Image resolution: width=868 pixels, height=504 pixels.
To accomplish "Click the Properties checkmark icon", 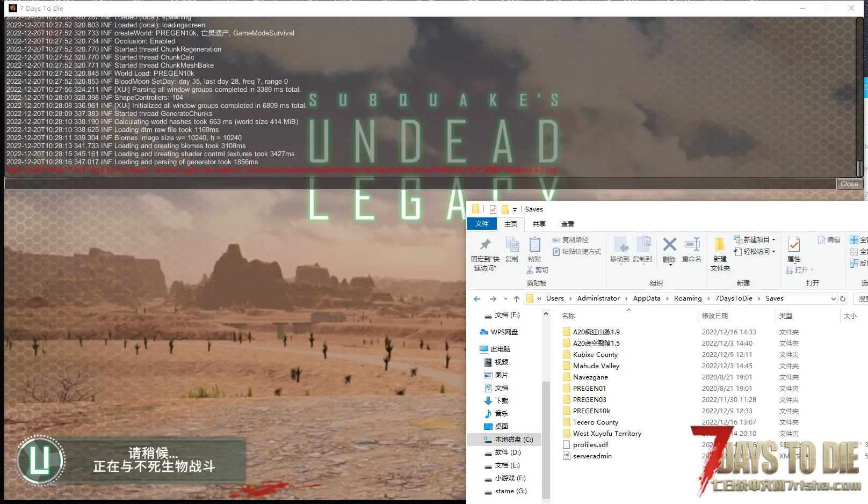I will click(x=794, y=245).
